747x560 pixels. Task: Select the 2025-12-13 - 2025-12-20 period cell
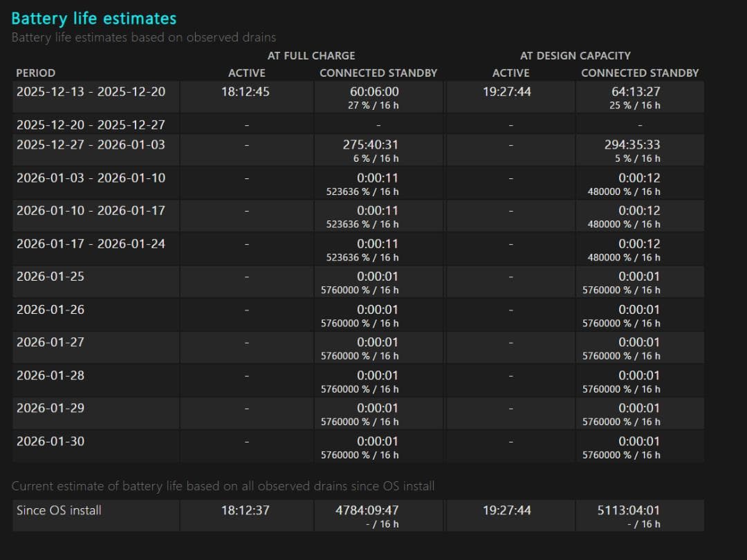pos(91,91)
